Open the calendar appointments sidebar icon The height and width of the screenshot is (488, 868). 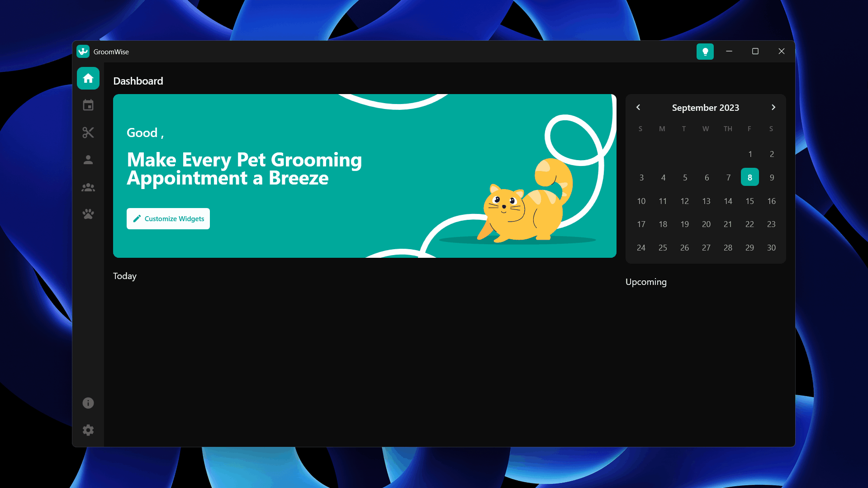coord(88,105)
